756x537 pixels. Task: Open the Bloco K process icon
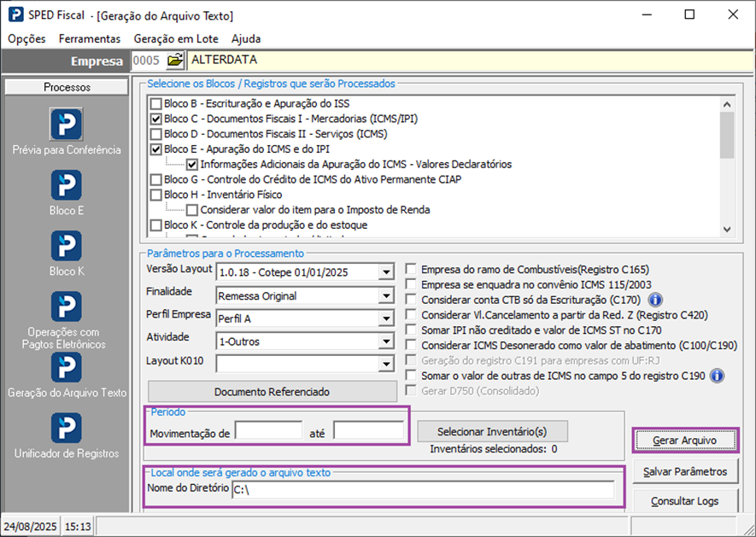pyautogui.click(x=66, y=246)
